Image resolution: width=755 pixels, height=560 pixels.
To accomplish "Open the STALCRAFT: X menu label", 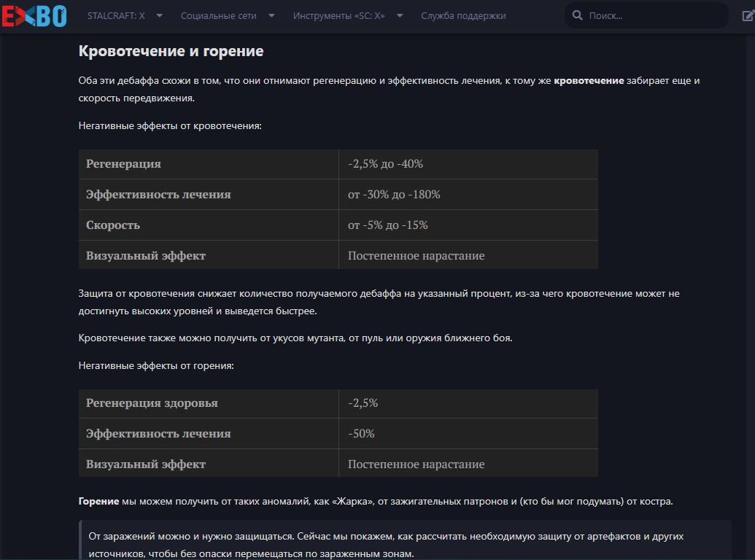I will pyautogui.click(x=116, y=15).
